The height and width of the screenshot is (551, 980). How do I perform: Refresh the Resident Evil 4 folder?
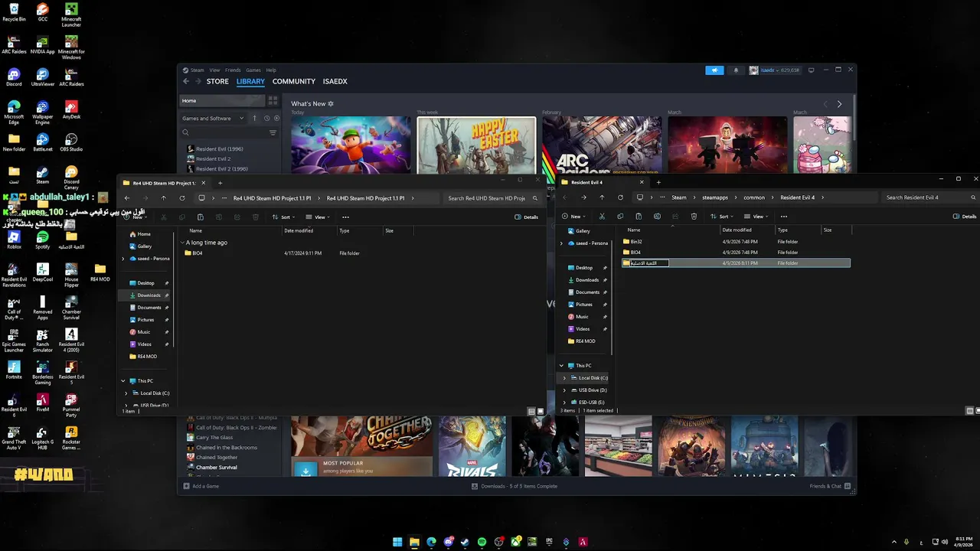(620, 197)
